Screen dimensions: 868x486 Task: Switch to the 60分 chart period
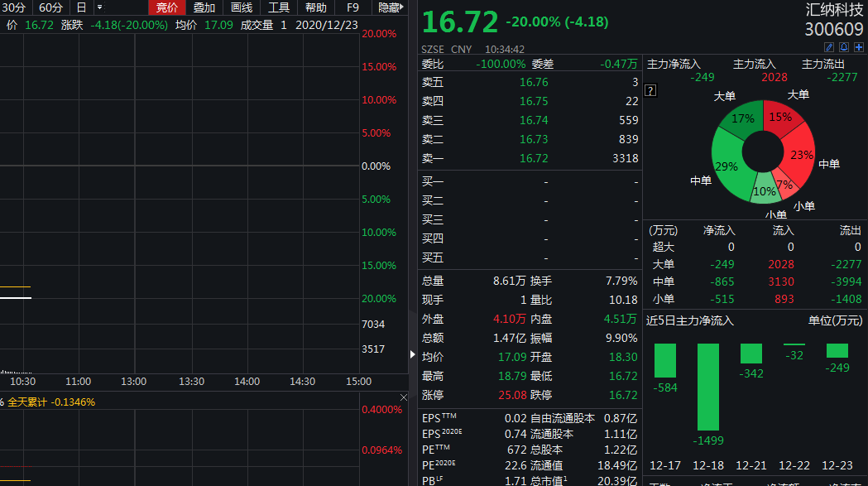50,7
